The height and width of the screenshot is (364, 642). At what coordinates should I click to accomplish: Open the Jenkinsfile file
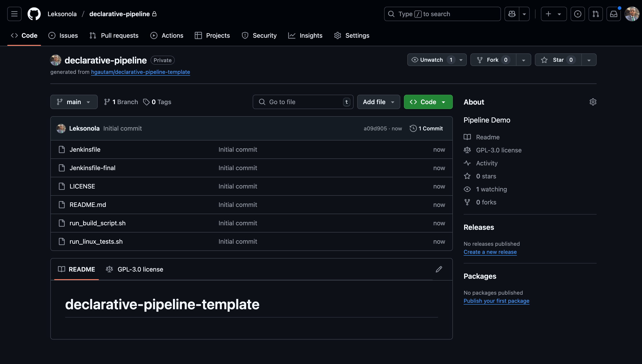85,149
